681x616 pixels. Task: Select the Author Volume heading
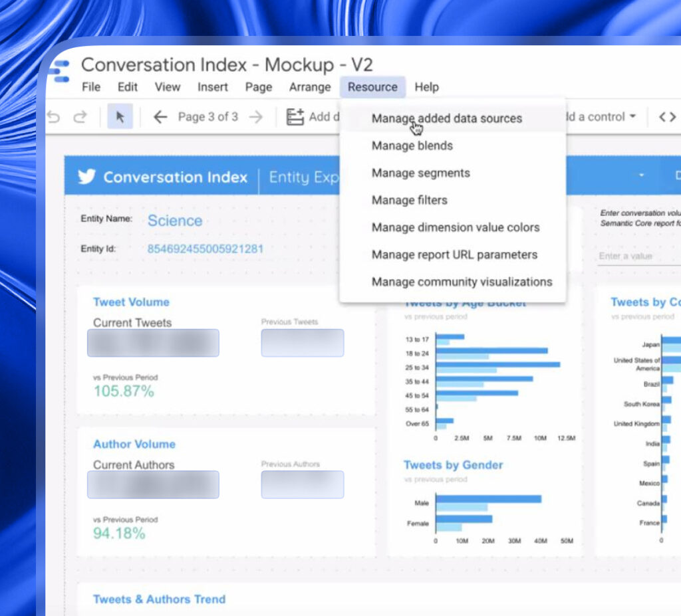pyautogui.click(x=134, y=444)
